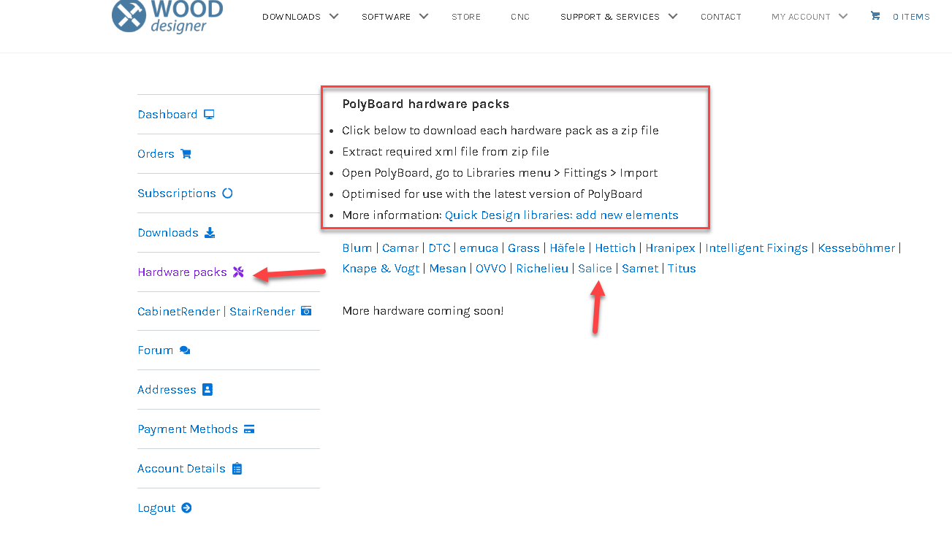952x560 pixels.
Task: Click the contact card icon beside Addresses
Action: coord(207,390)
